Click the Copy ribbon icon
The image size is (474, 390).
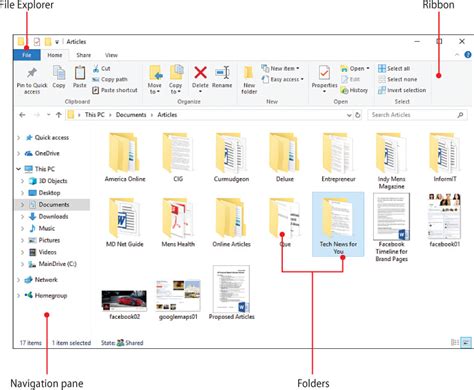[x=59, y=72]
